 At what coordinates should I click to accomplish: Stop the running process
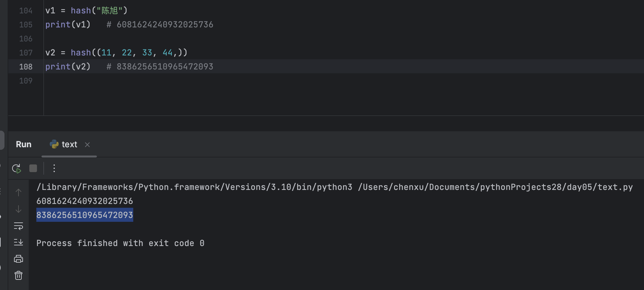click(33, 168)
